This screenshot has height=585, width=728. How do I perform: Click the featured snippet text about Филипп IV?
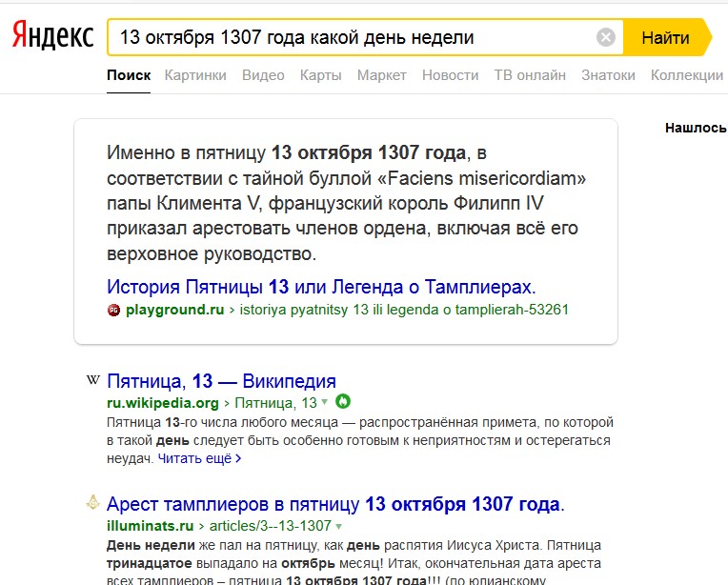click(x=346, y=203)
